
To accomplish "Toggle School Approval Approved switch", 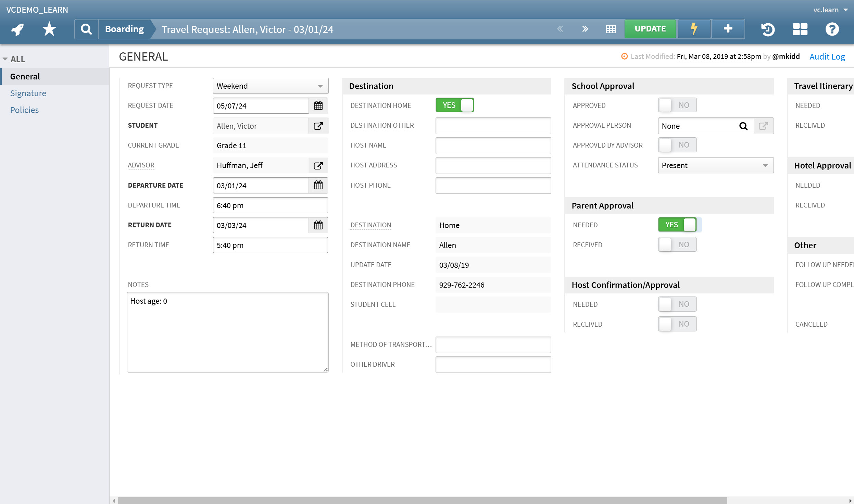I will [677, 105].
